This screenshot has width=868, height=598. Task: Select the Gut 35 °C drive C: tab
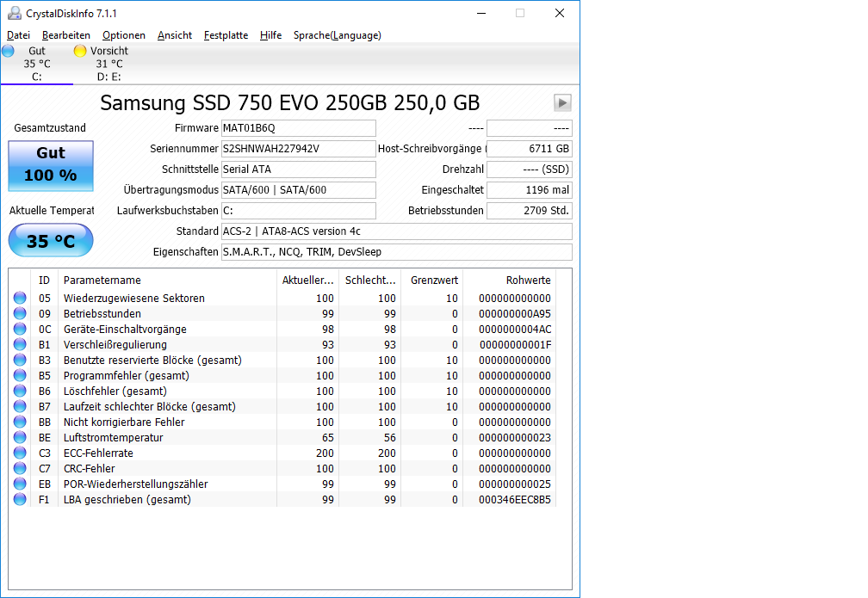[36, 64]
